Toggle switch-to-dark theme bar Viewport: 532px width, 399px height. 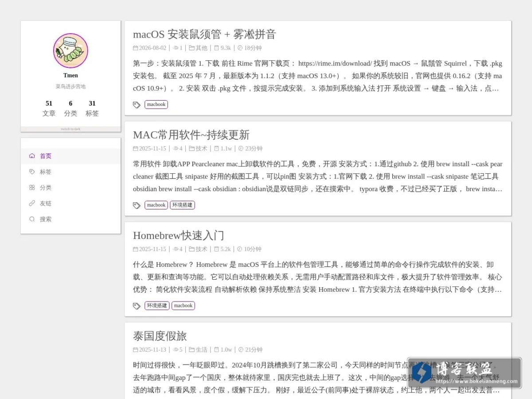(x=70, y=129)
